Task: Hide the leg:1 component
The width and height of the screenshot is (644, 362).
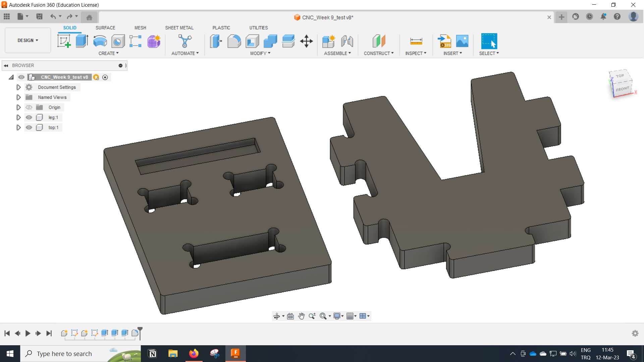Action: pos(29,117)
